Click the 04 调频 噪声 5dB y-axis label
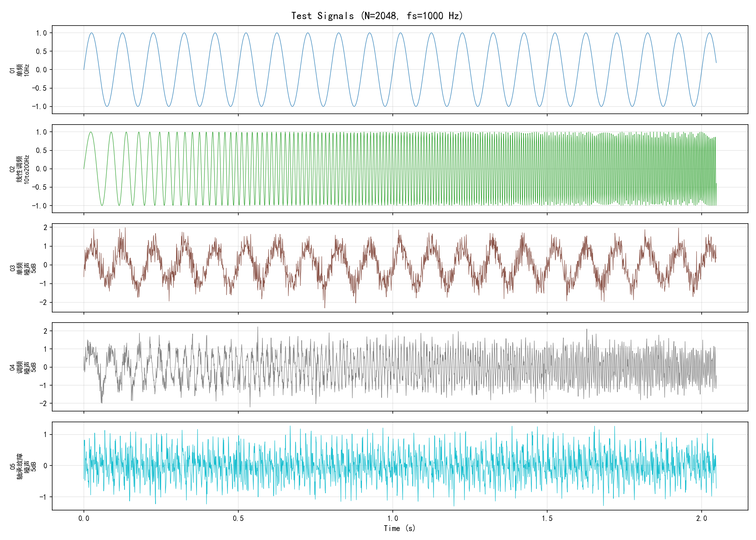This screenshot has width=756, height=540. 23,367
